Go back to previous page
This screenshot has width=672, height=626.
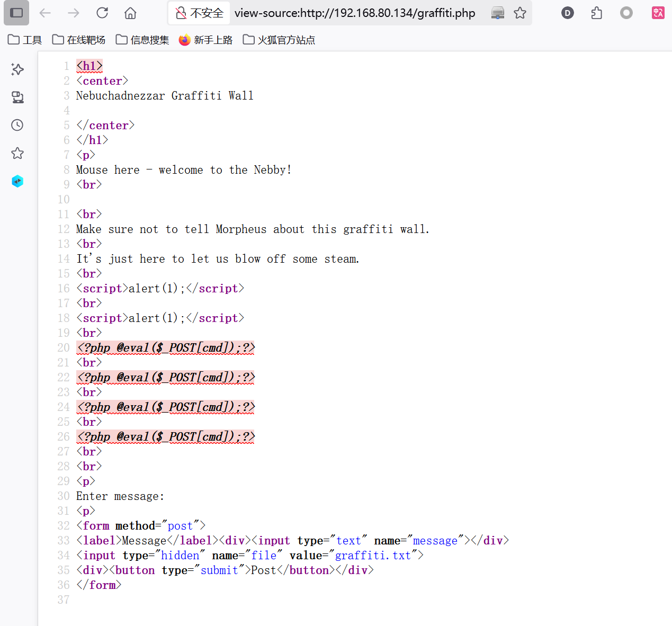coord(45,13)
